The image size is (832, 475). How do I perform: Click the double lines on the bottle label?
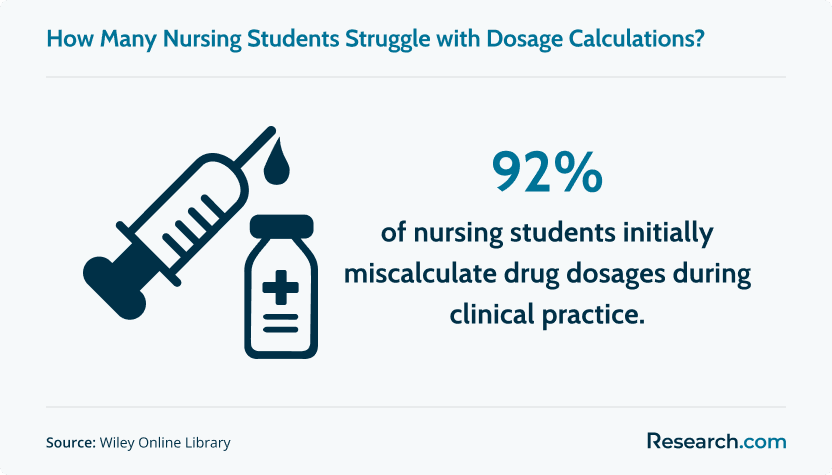281,323
